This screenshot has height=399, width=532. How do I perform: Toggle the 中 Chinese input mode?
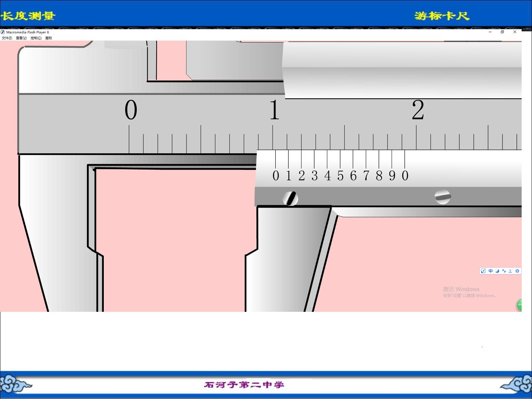tap(491, 271)
